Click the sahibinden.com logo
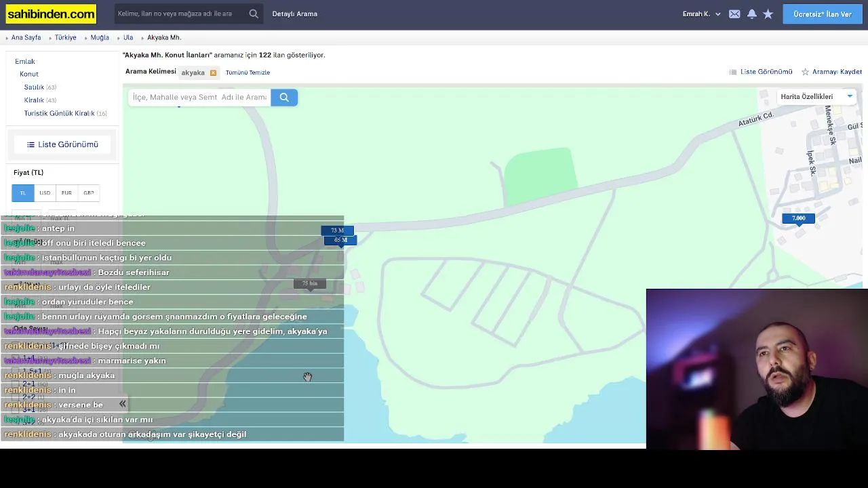The height and width of the screenshot is (488, 868). [x=52, y=14]
